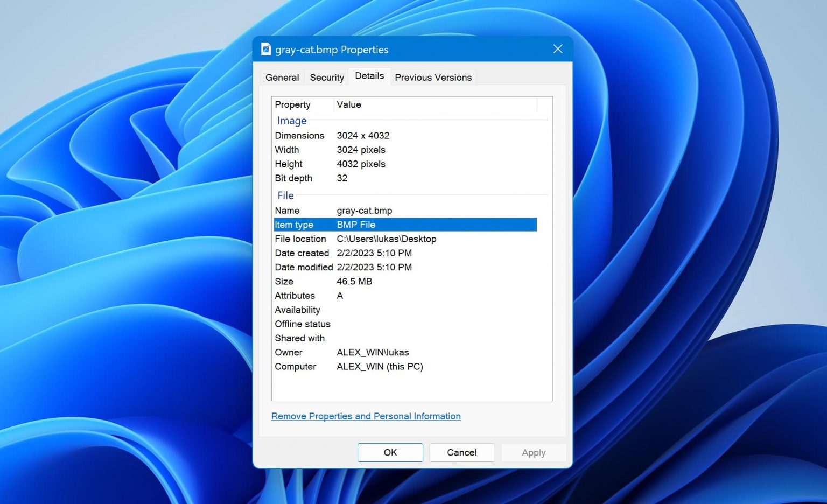The height and width of the screenshot is (504, 827).
Task: Click the Apply button
Action: [x=533, y=452]
